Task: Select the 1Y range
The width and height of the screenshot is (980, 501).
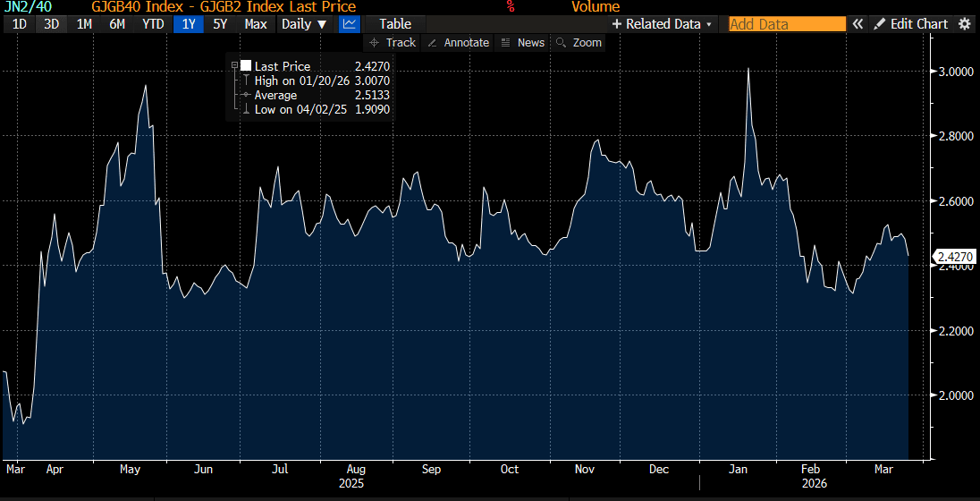Action: [x=189, y=24]
